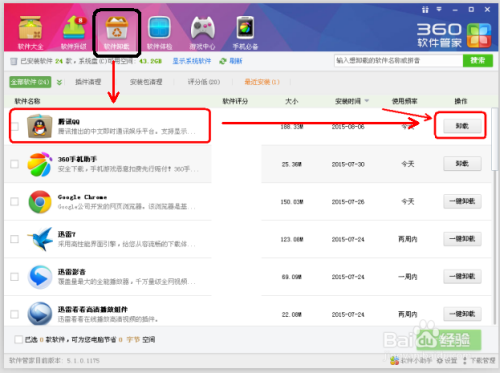The height and width of the screenshot is (373, 500).
Task: Open 下载管理 in status bar
Action: click(x=479, y=361)
